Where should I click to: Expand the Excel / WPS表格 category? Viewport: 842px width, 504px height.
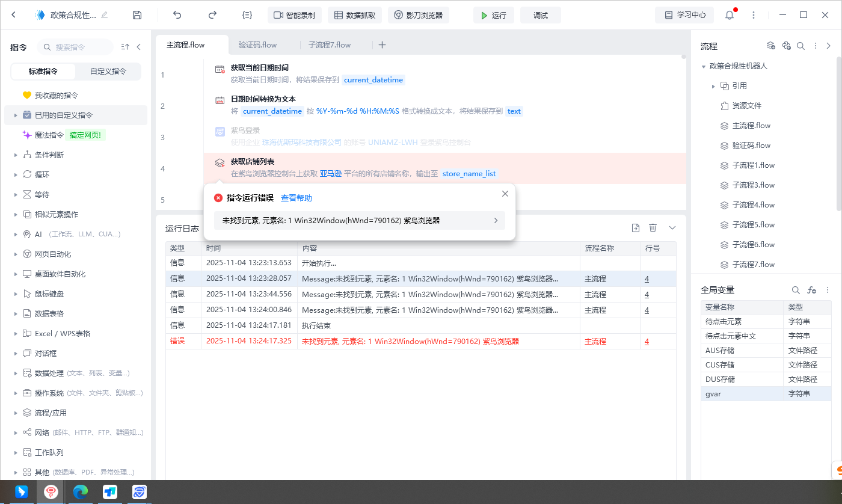pos(16,333)
